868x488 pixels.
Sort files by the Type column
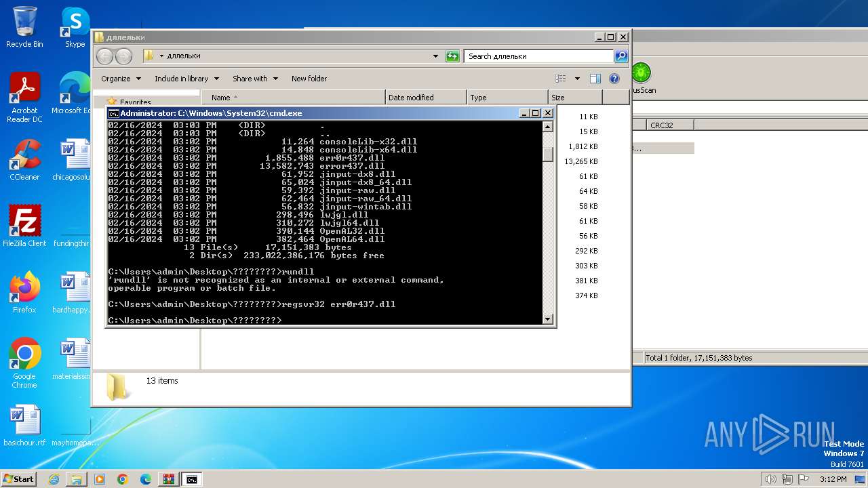507,98
